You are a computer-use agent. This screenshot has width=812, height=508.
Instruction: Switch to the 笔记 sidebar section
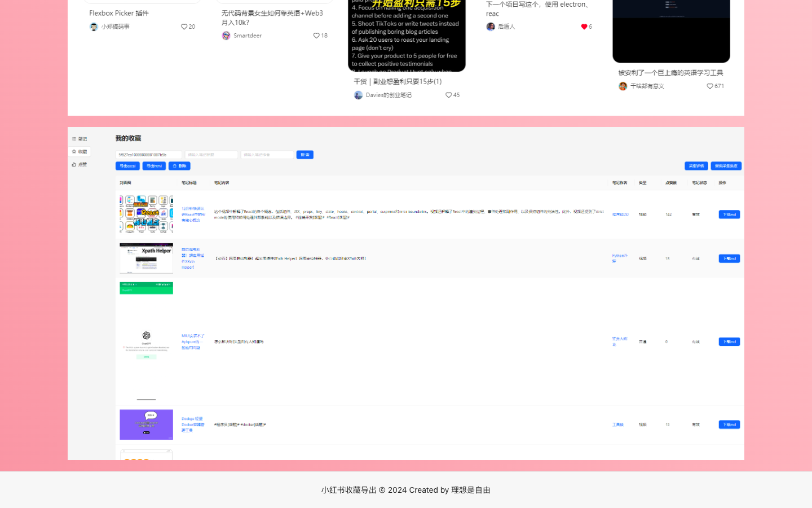click(80, 138)
